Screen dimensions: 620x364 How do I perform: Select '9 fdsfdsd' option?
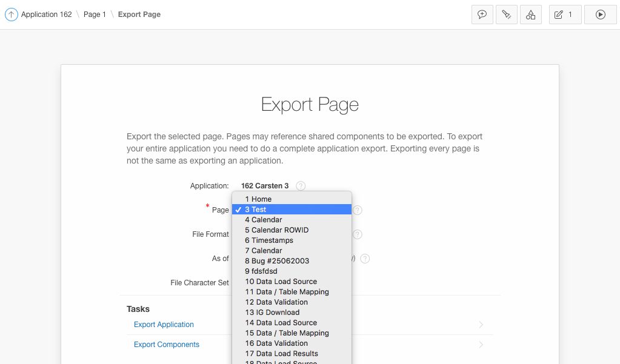pyautogui.click(x=292, y=271)
